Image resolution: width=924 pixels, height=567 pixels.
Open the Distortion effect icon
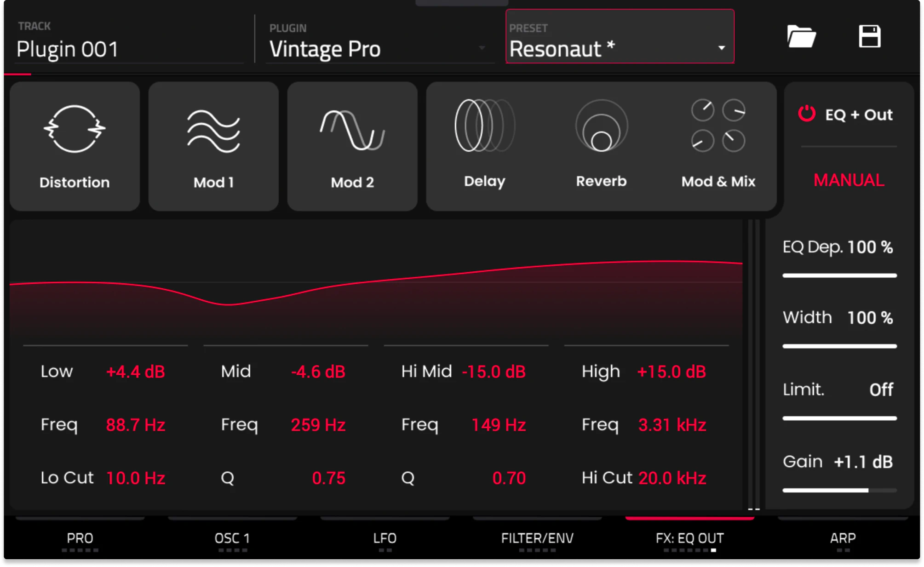(75, 129)
